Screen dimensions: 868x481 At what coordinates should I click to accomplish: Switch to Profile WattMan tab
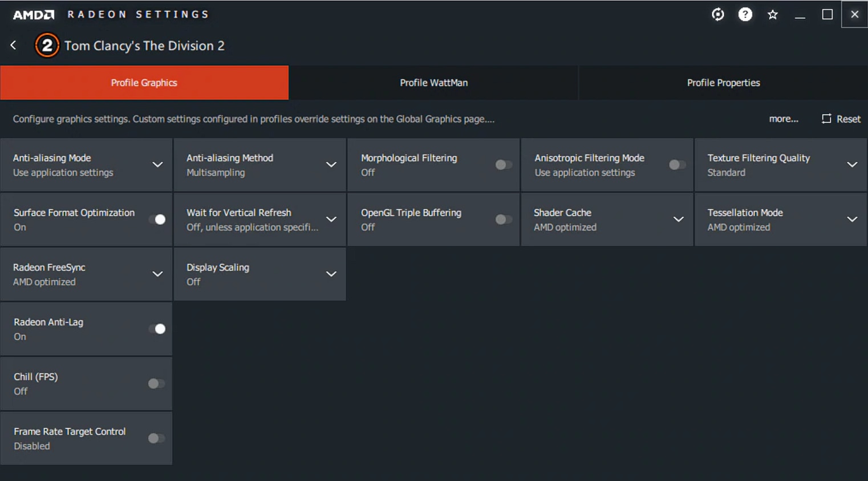433,83
